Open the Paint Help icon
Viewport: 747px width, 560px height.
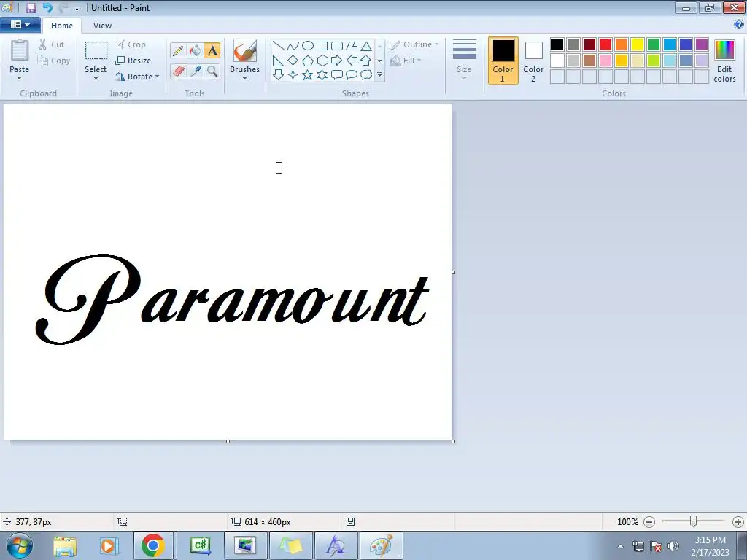click(739, 25)
